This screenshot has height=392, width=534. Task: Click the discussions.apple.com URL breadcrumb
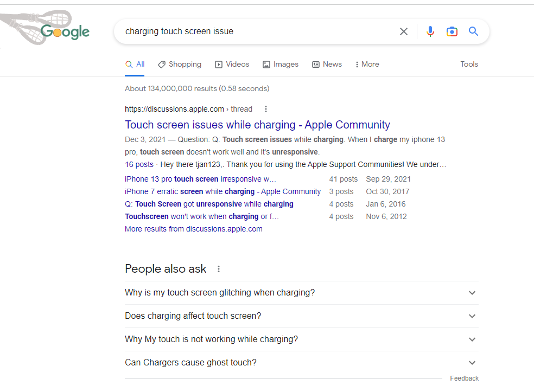(x=188, y=109)
